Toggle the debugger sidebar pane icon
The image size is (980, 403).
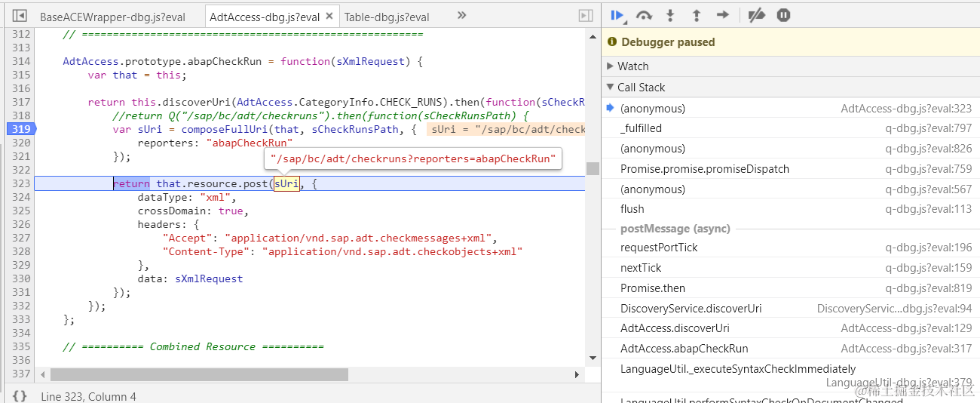[x=585, y=16]
